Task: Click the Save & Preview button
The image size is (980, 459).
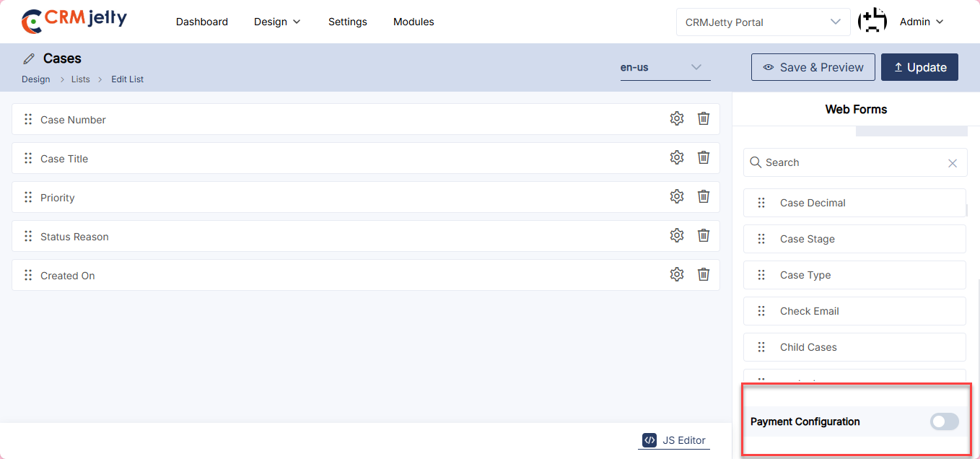Action: pyautogui.click(x=813, y=67)
